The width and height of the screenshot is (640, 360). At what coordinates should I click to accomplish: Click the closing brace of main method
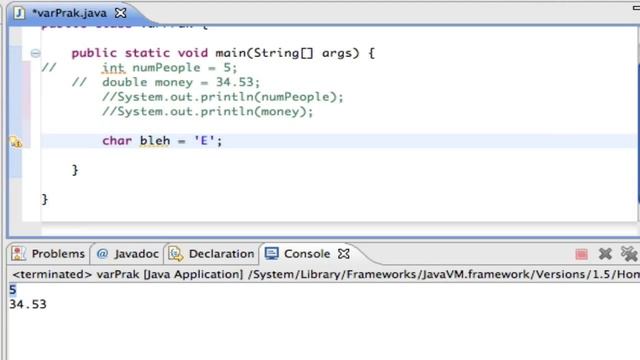tap(75, 170)
